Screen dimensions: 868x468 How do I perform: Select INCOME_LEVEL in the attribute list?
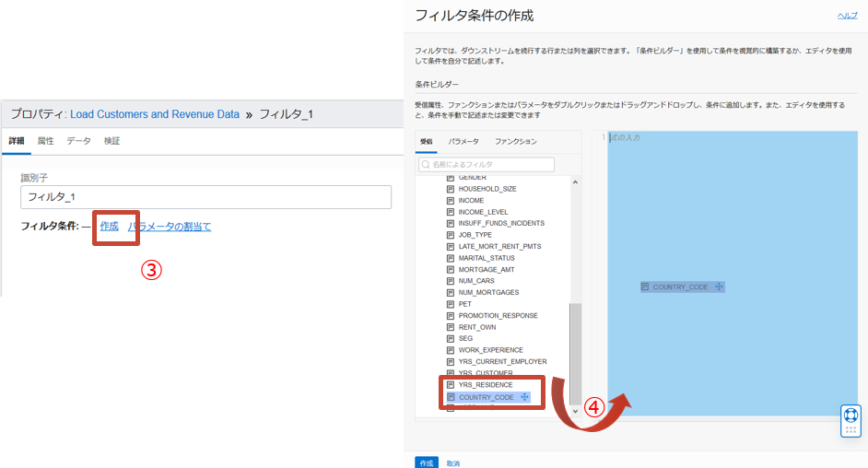click(483, 212)
